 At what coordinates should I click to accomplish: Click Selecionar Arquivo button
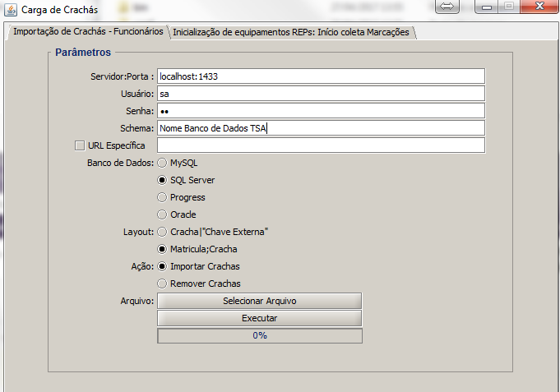pyautogui.click(x=260, y=301)
